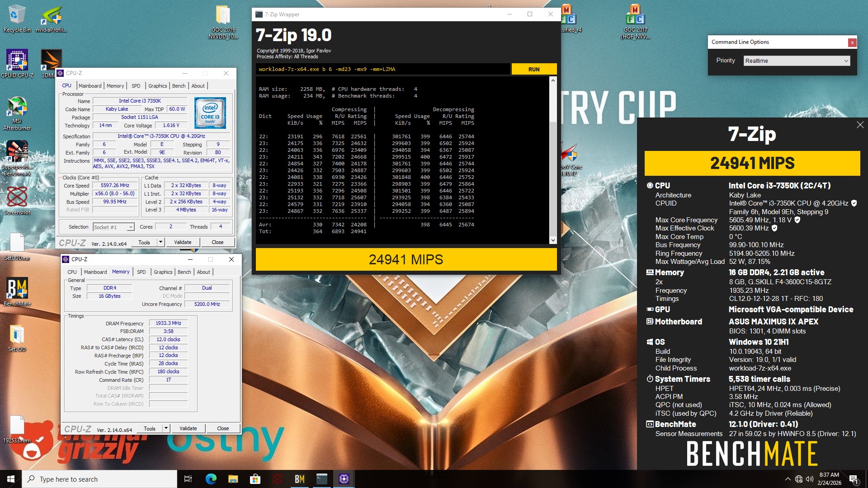
Task: Switch to CPU-Z taskbar icon
Action: pos(344,479)
